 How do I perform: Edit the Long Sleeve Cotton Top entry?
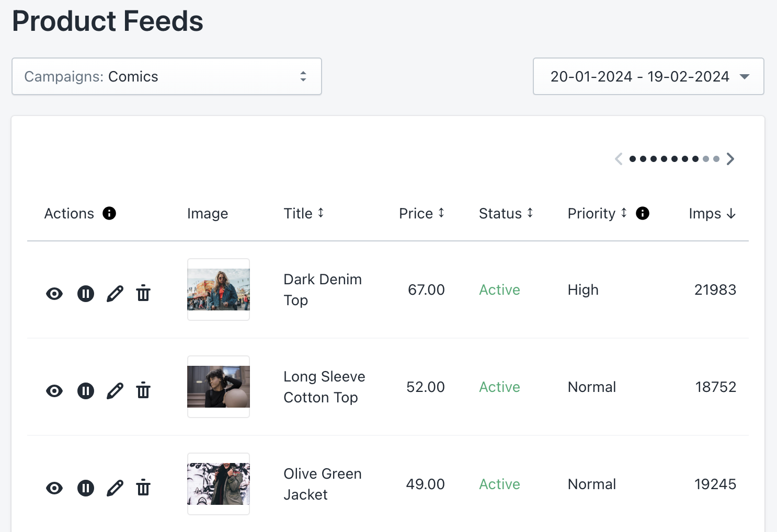(x=115, y=390)
